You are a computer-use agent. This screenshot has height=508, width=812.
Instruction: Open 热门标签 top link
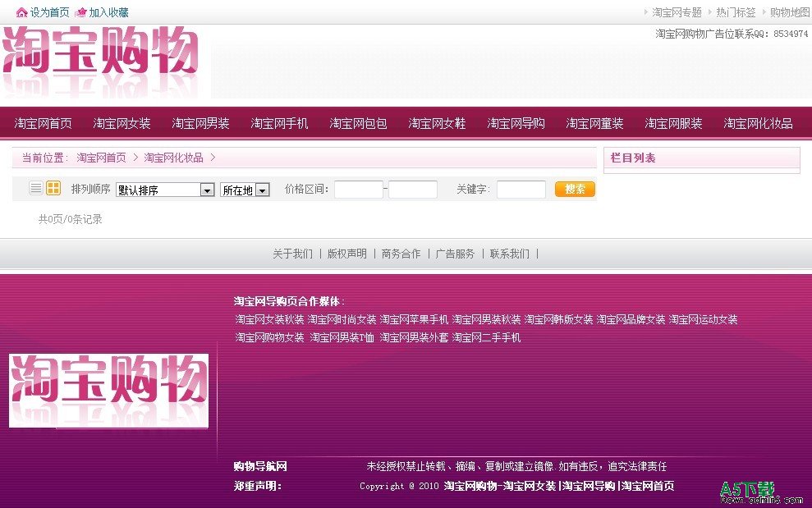pos(736,12)
